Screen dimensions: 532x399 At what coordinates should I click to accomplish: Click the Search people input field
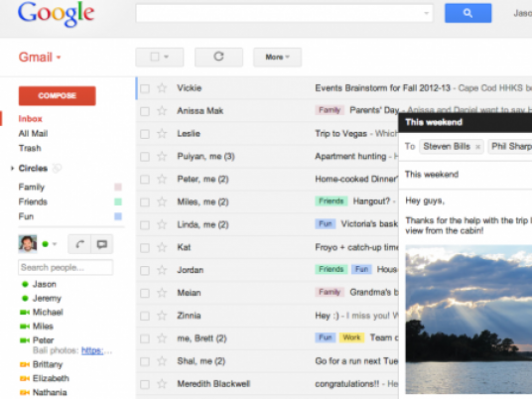[66, 267]
